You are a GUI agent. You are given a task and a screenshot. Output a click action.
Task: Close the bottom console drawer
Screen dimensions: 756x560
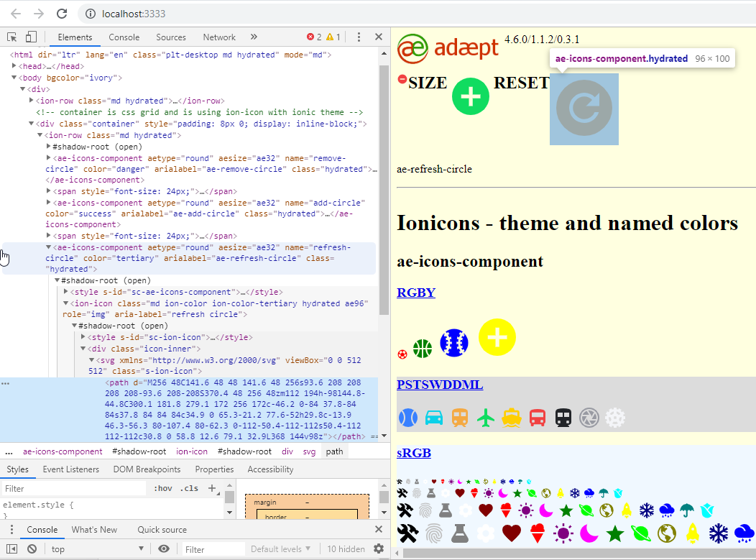point(379,530)
